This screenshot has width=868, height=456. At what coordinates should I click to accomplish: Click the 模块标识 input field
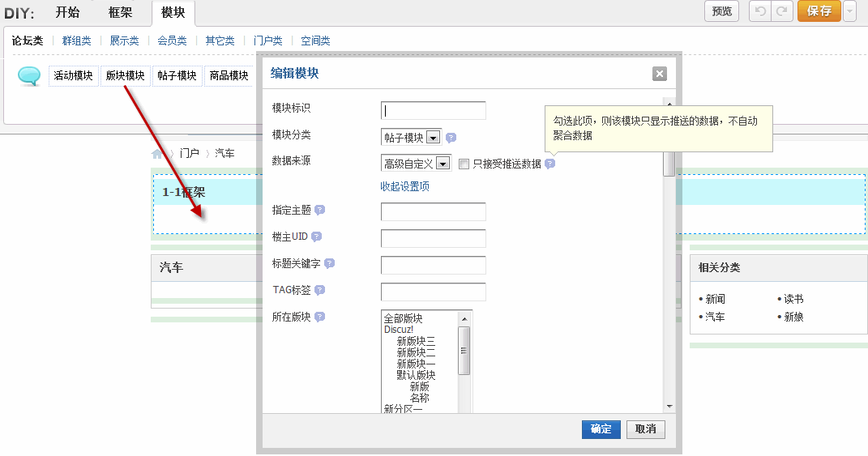pos(433,111)
